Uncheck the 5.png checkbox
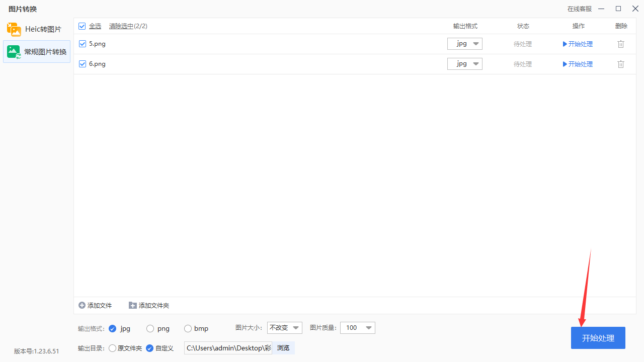Viewport: 644px width, 362px height. [83, 44]
